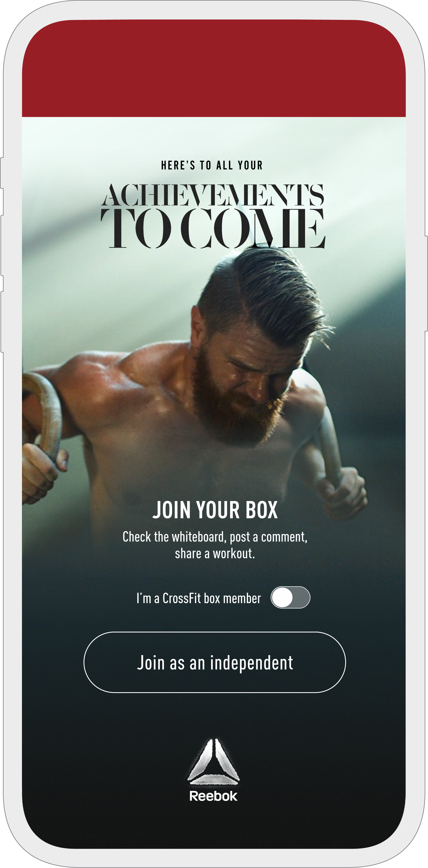Select the I'm a CrossFit box member label

click(x=199, y=598)
